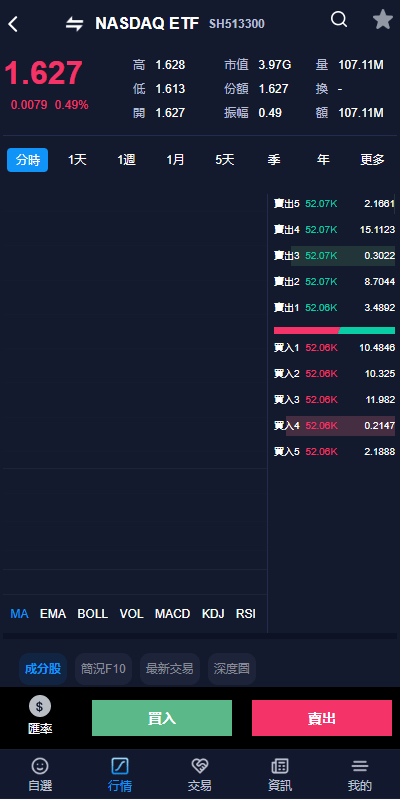Select the 行情 chart icon
Viewport: 400px width, 800px height.
point(120,766)
